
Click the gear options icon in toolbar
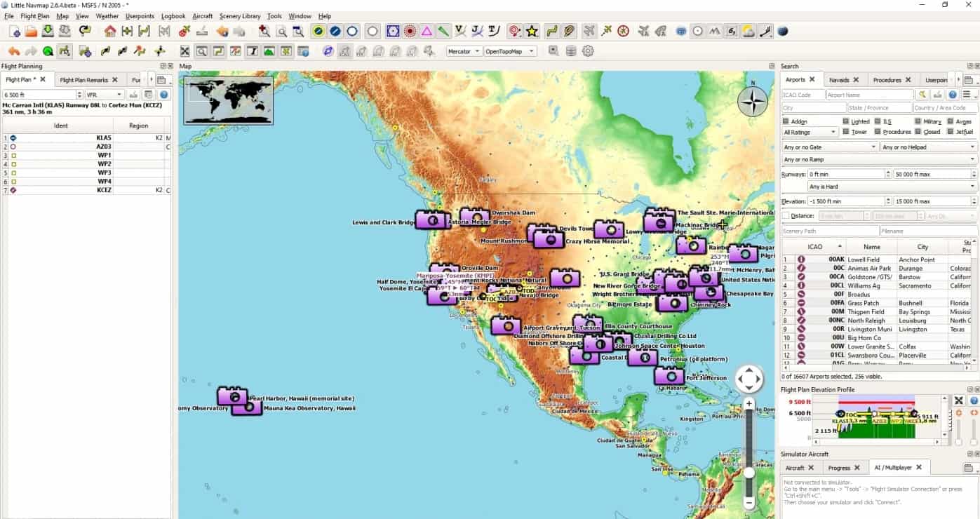coord(588,51)
